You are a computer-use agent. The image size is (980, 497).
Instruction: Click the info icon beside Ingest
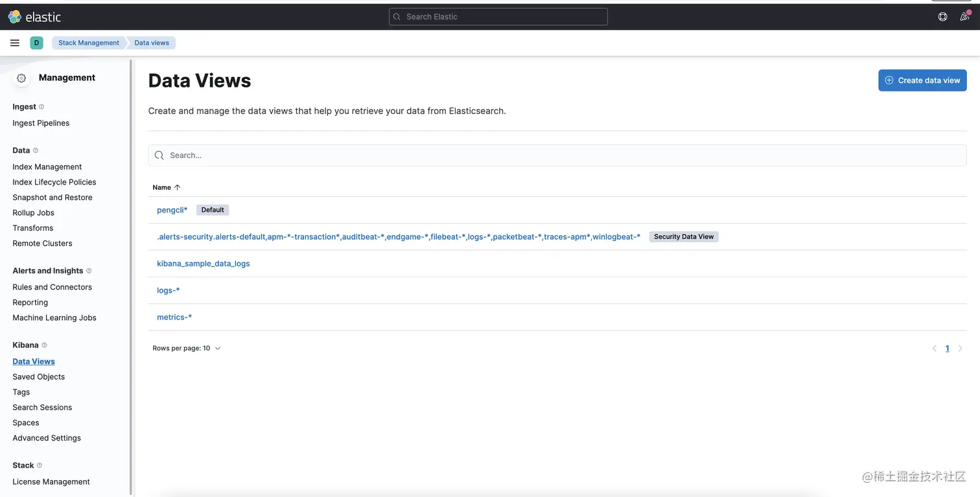pyautogui.click(x=41, y=107)
